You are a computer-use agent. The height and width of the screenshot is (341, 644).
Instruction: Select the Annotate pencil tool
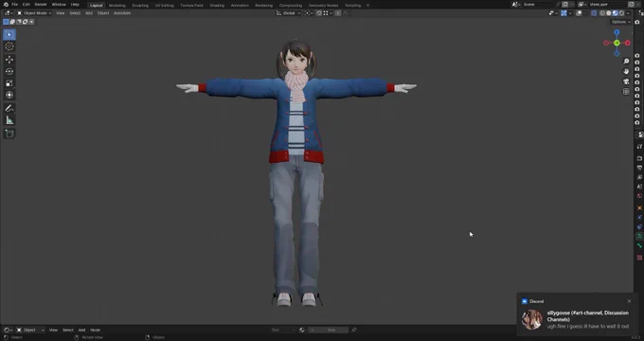click(9, 109)
